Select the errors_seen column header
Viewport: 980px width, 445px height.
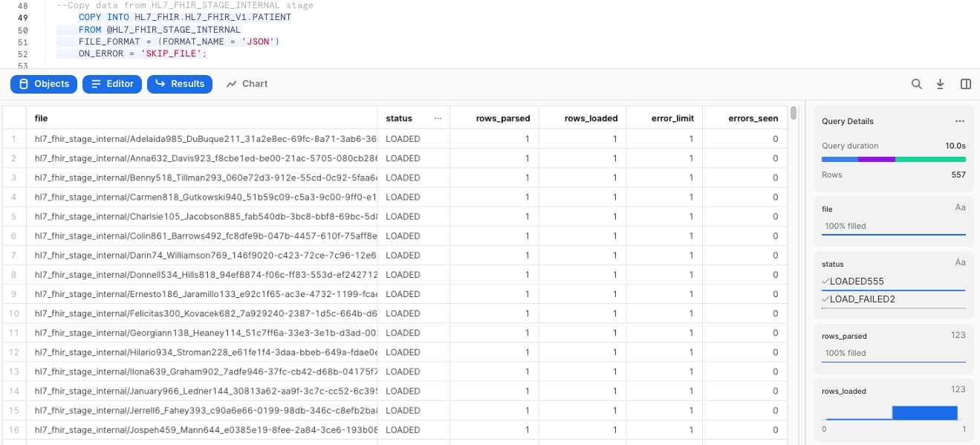coord(753,119)
